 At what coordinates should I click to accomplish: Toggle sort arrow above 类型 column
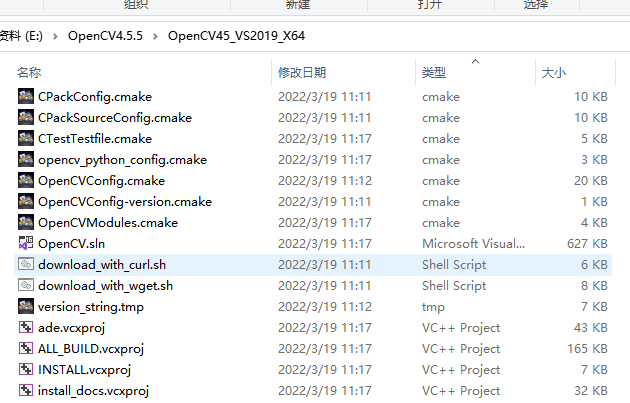[475, 61]
